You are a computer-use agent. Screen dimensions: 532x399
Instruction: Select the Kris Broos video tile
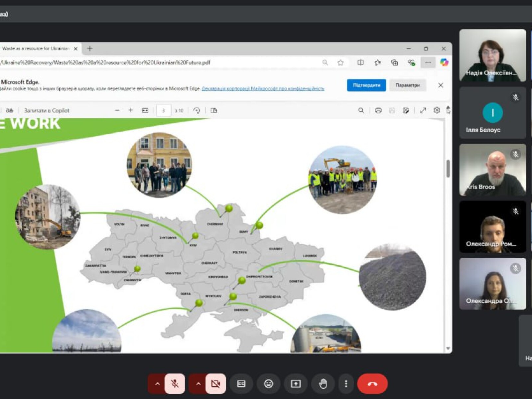point(493,170)
